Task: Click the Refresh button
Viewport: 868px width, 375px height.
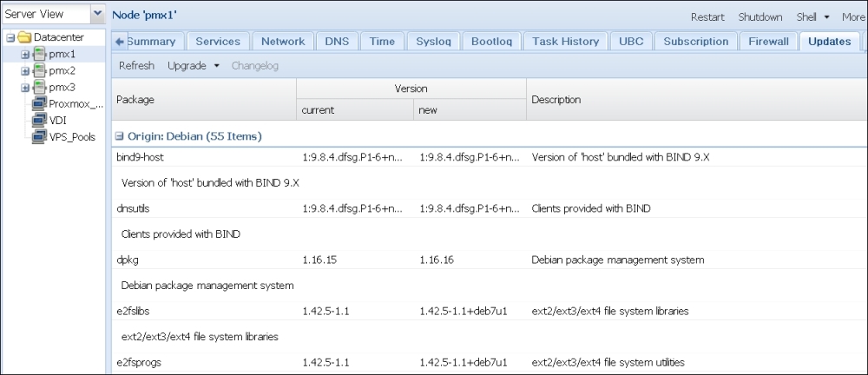Action: 137,66
